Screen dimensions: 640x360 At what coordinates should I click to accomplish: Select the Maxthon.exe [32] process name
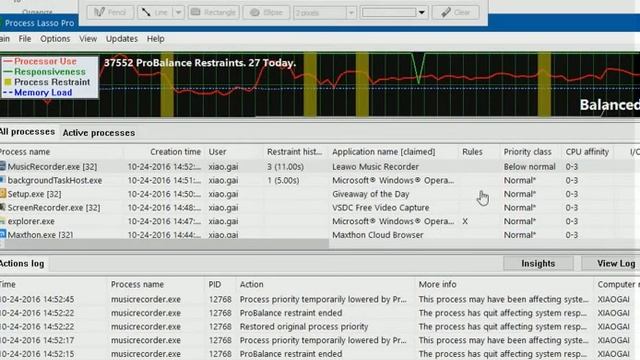point(40,235)
